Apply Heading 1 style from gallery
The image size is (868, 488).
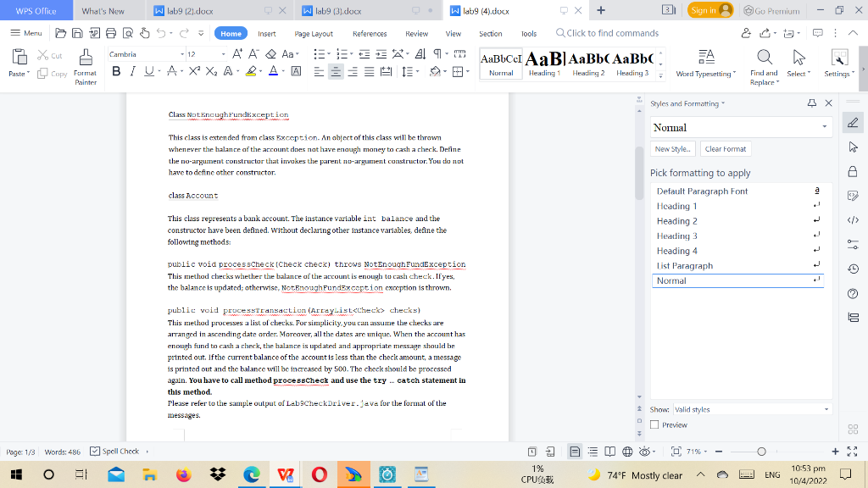point(544,64)
